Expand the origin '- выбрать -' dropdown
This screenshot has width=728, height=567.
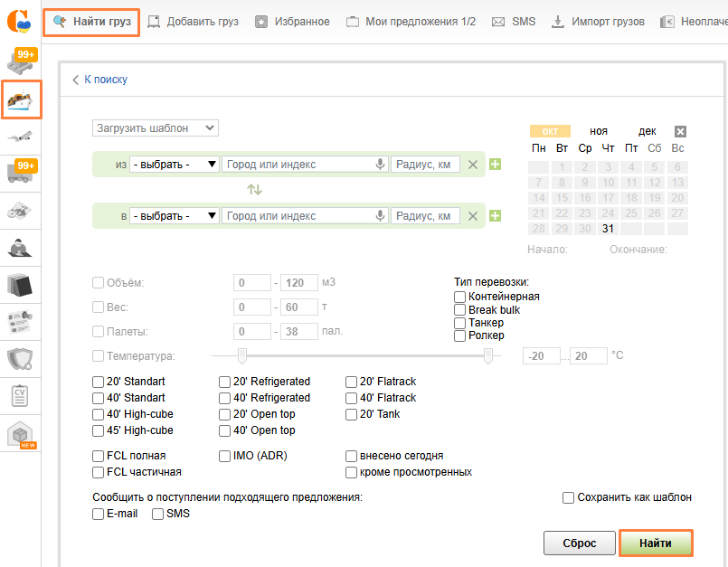point(175,165)
